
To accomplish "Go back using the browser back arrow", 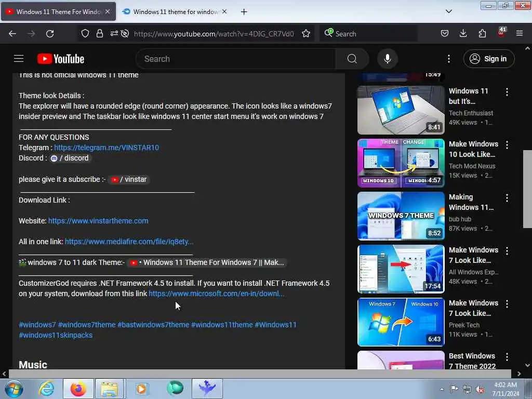I will [x=12, y=34].
